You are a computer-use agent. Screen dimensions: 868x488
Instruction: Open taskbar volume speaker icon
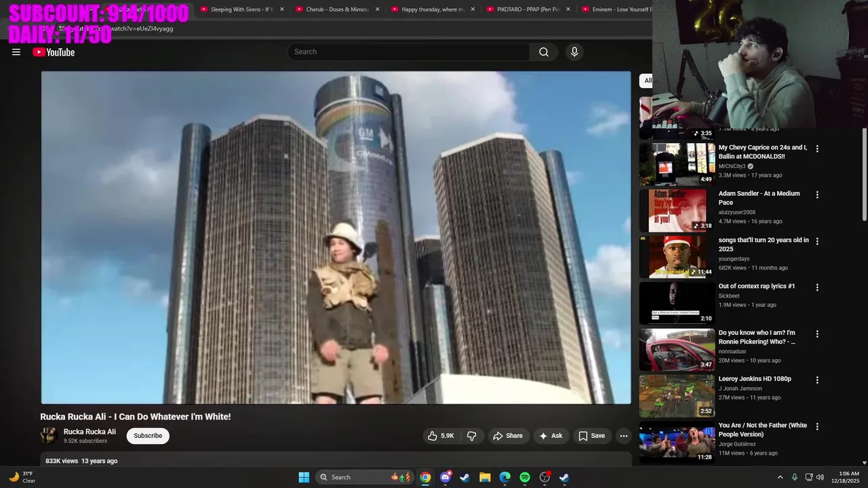pyautogui.click(x=820, y=477)
